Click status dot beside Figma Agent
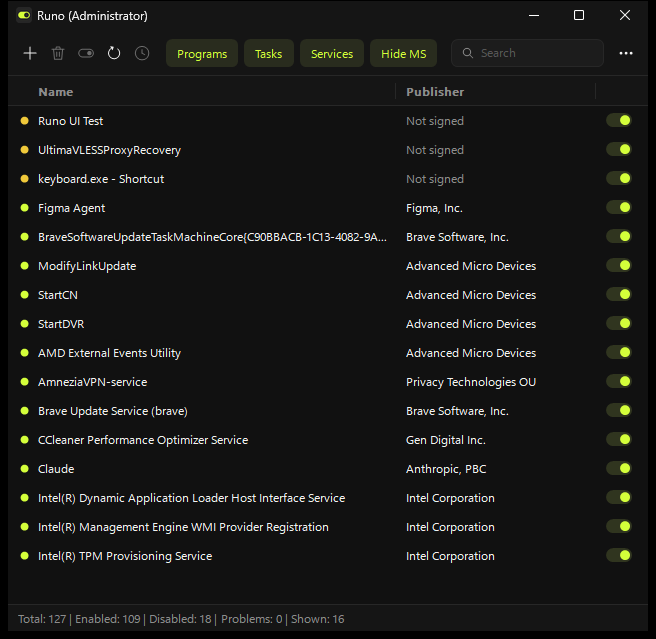The height and width of the screenshot is (639, 656). tap(25, 208)
